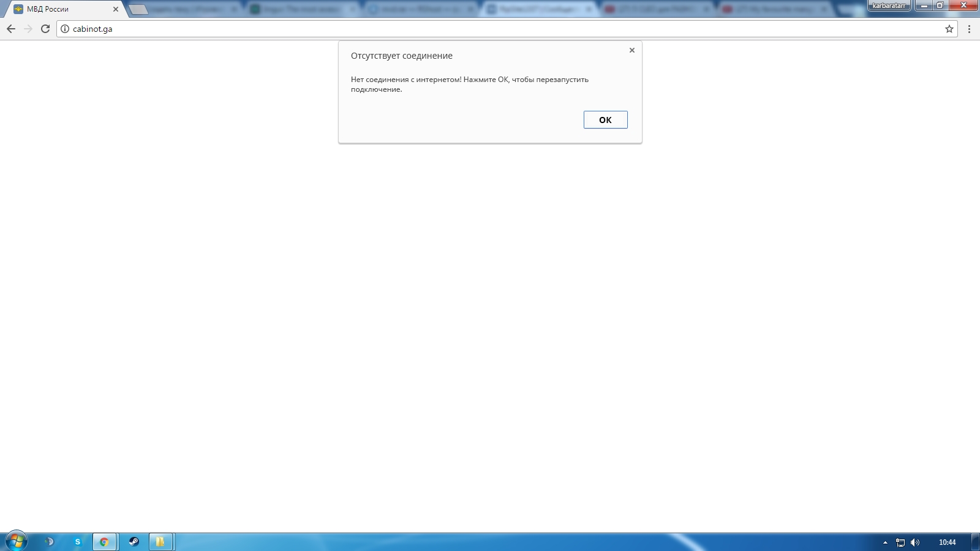Viewport: 980px width, 551px height.
Task: Show hidden system tray icons
Action: click(885, 542)
